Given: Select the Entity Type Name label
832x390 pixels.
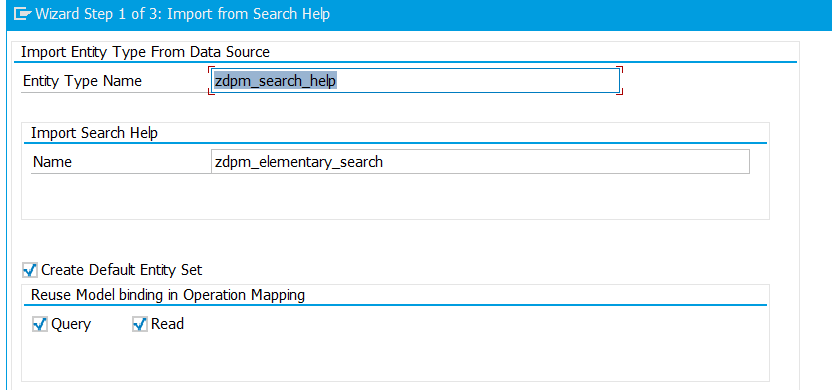Looking at the screenshot, I should point(82,81).
